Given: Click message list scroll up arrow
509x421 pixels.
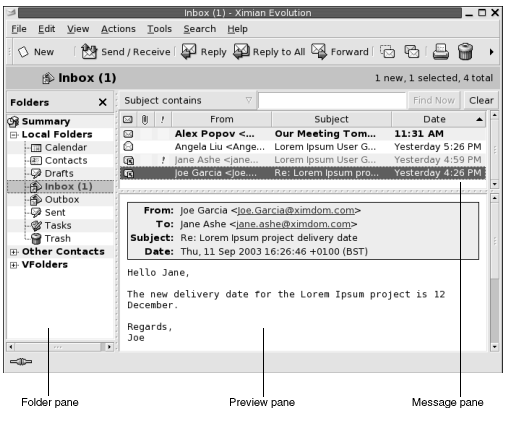Looking at the screenshot, I should click(x=495, y=116).
